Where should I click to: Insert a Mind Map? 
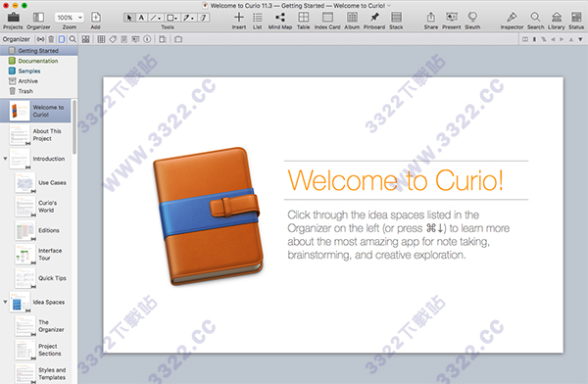[x=280, y=18]
